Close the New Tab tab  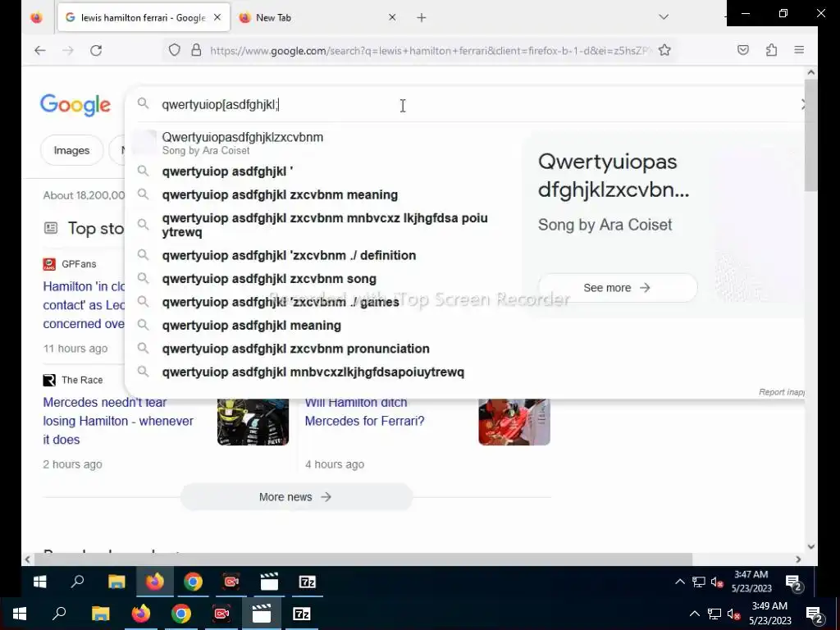click(392, 17)
